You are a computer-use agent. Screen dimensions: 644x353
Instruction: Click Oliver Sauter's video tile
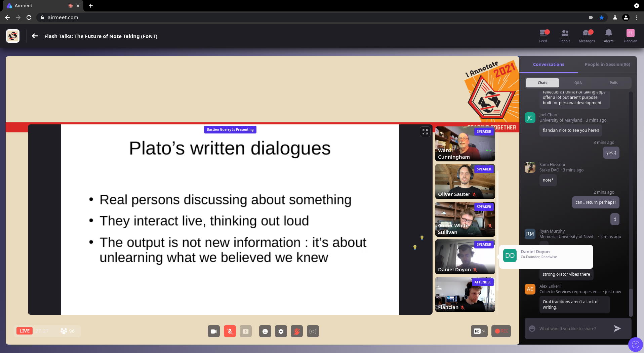click(465, 182)
